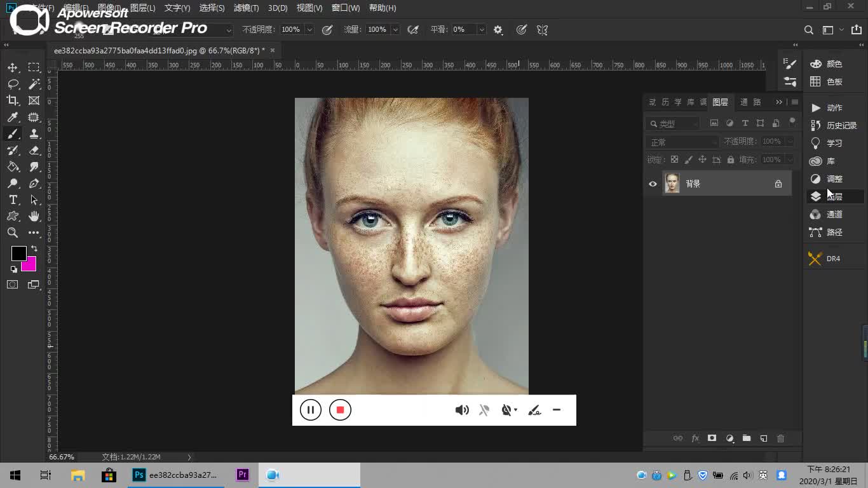This screenshot has height=488, width=868.
Task: Stop recording with red square button
Action: pos(340,410)
